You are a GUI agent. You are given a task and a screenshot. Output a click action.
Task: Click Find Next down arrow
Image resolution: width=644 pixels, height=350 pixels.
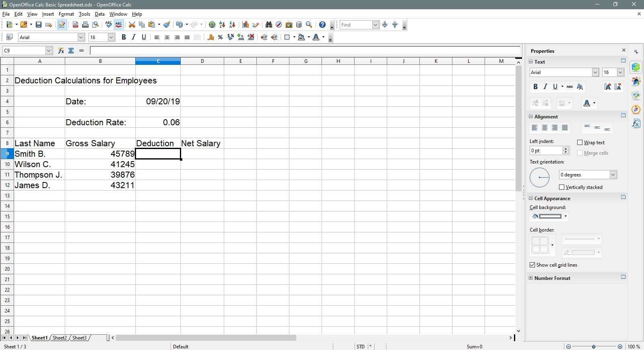click(385, 25)
